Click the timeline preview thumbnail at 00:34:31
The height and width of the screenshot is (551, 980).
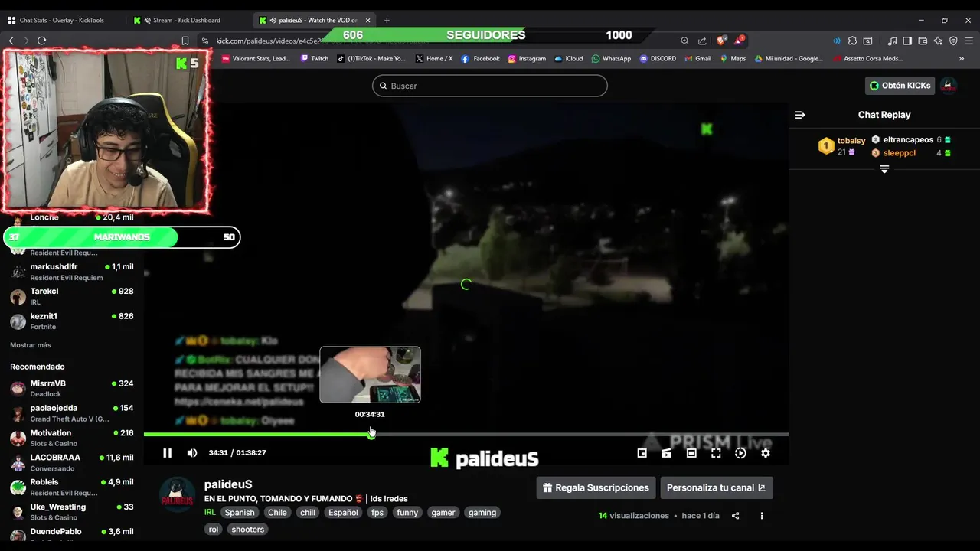(x=370, y=375)
